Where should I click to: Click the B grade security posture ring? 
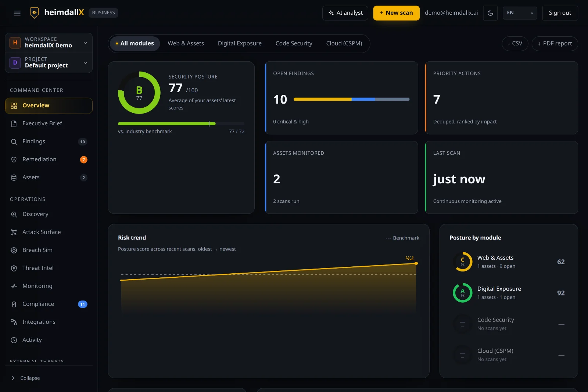pyautogui.click(x=139, y=93)
